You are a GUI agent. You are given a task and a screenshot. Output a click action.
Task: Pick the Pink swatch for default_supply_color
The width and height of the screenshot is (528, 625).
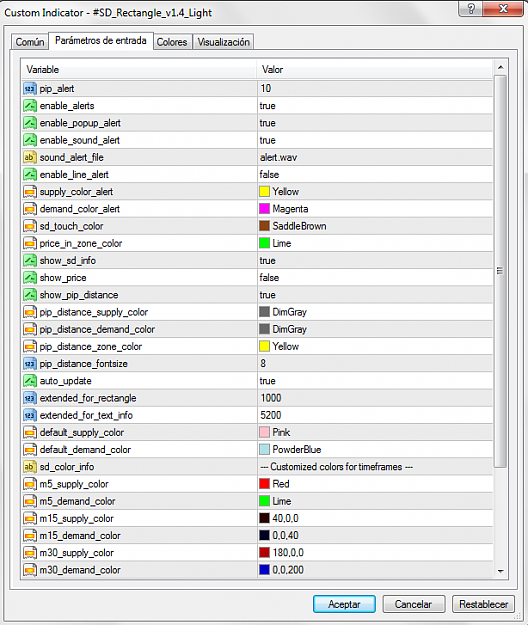(x=265, y=432)
